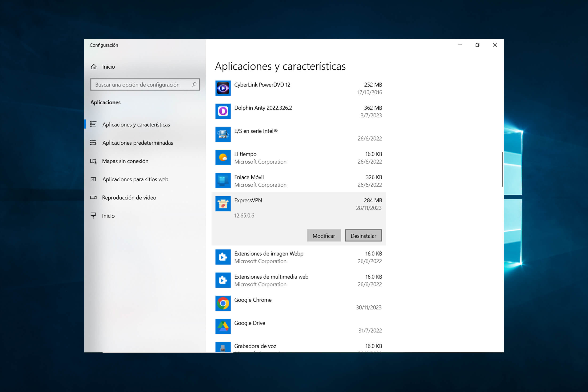Click the 362 MB size of Dolphin Anty
The image size is (588, 392).
(x=373, y=108)
